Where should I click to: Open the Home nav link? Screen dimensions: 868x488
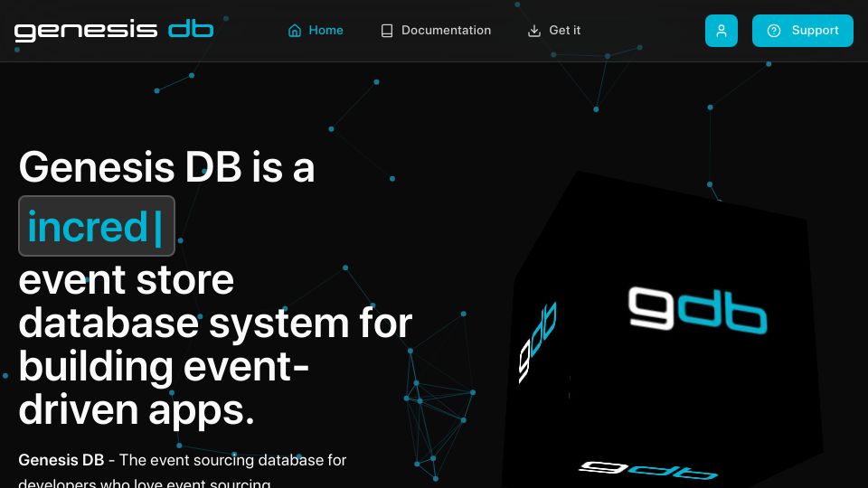coord(316,31)
